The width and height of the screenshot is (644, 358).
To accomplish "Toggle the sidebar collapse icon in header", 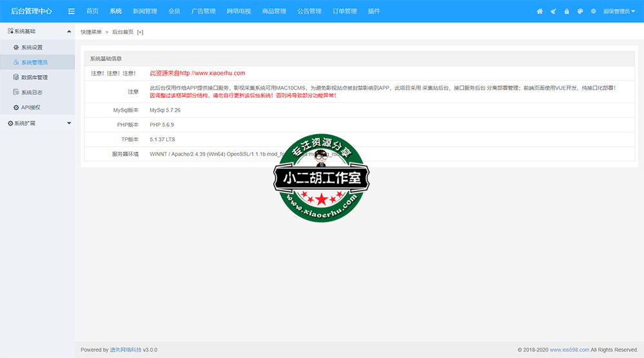I will pos(72,11).
